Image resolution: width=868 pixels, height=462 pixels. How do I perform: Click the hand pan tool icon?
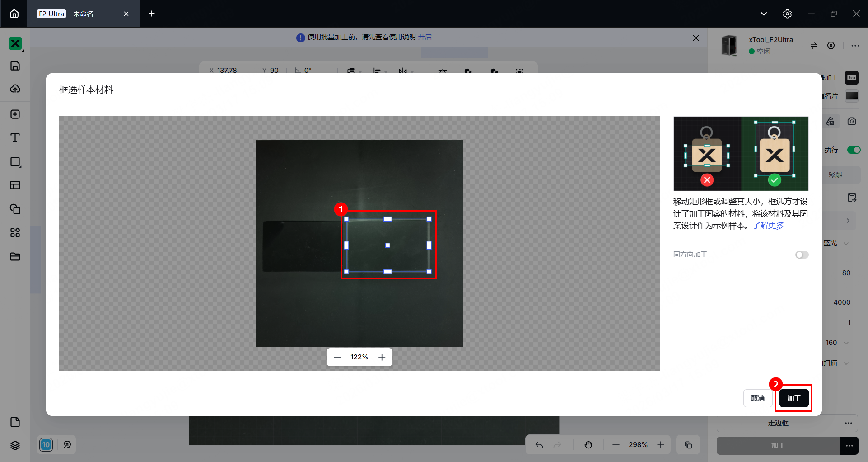588,445
